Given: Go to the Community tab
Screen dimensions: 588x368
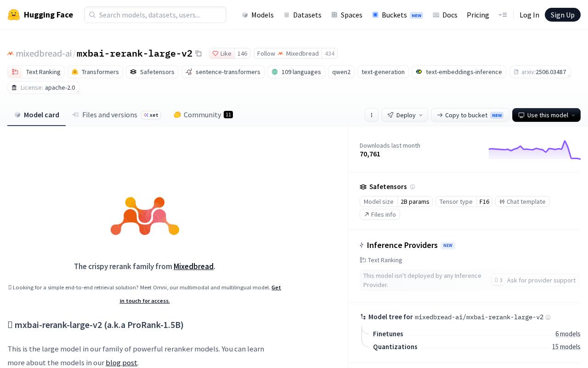Looking at the screenshot, I should click(203, 115).
